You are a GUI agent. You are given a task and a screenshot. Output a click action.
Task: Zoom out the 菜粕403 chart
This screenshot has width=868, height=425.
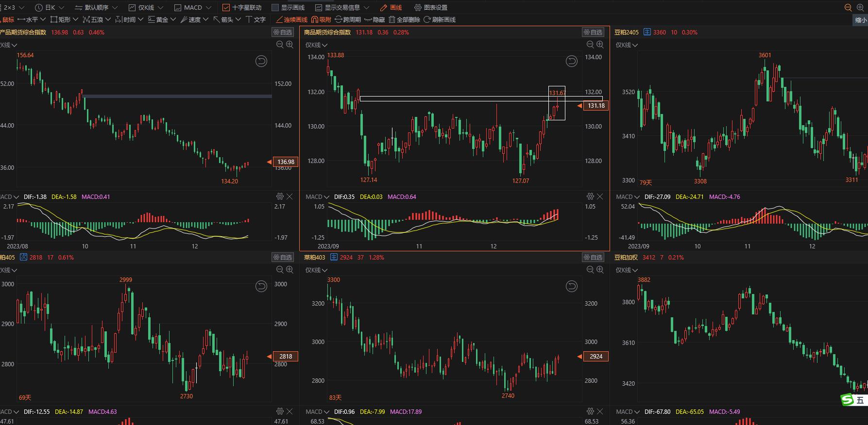tap(590, 270)
